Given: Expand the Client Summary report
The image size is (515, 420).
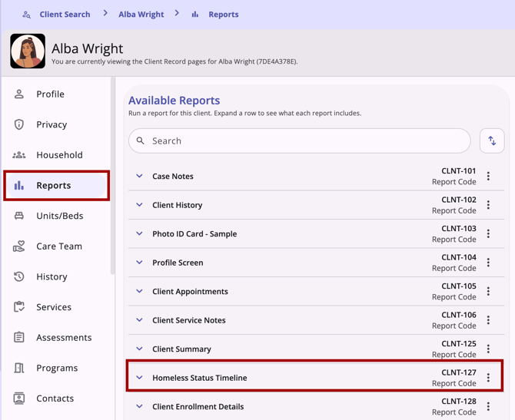Looking at the screenshot, I should pos(139,349).
